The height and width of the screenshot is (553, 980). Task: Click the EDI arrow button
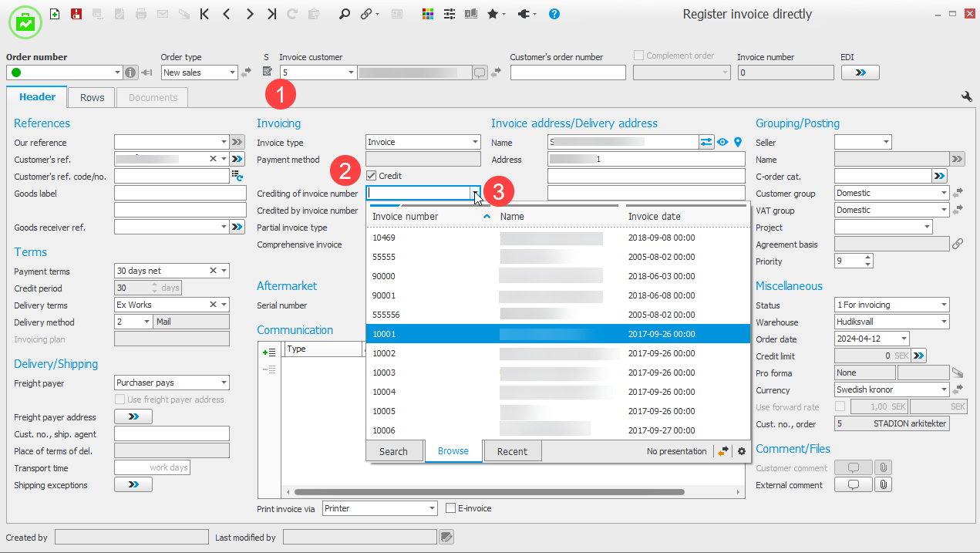pyautogui.click(x=860, y=72)
